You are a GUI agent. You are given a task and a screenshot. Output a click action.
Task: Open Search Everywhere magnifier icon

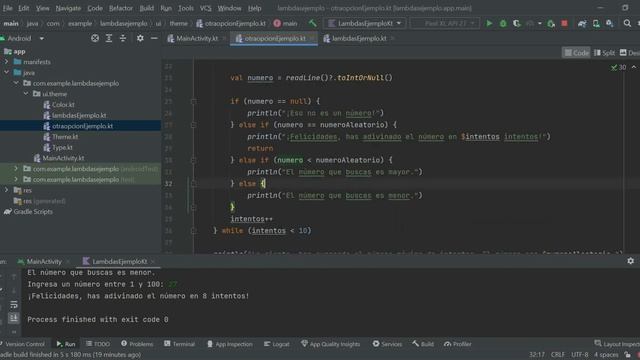627,24
